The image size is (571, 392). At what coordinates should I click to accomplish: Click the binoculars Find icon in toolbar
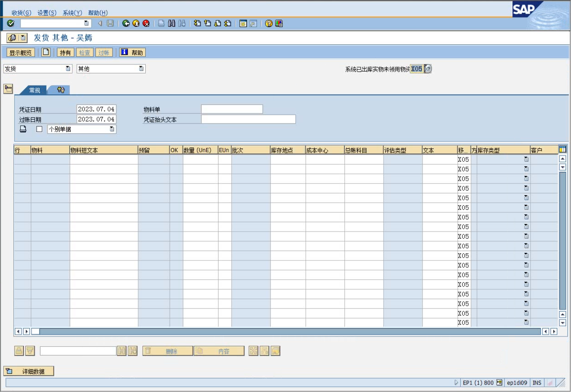[x=172, y=24]
